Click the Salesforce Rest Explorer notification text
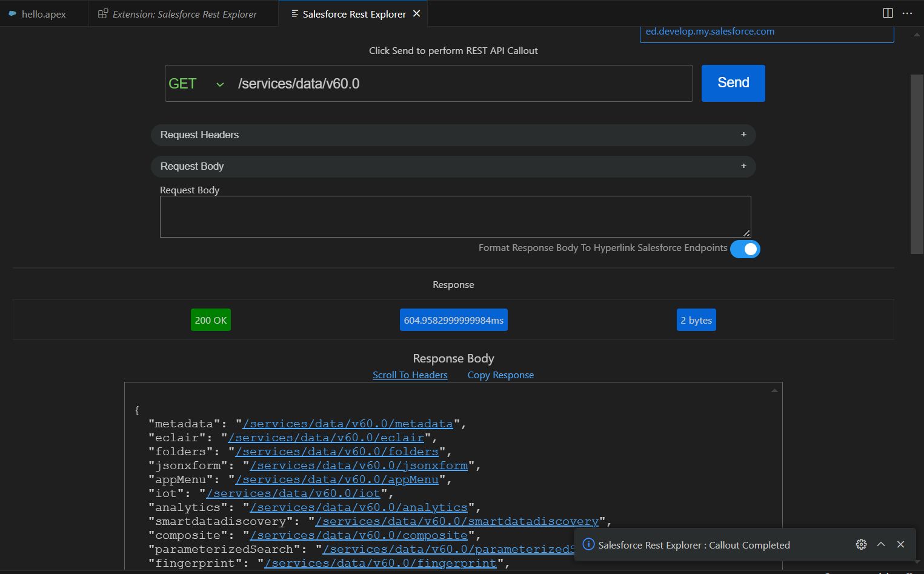 694,545
